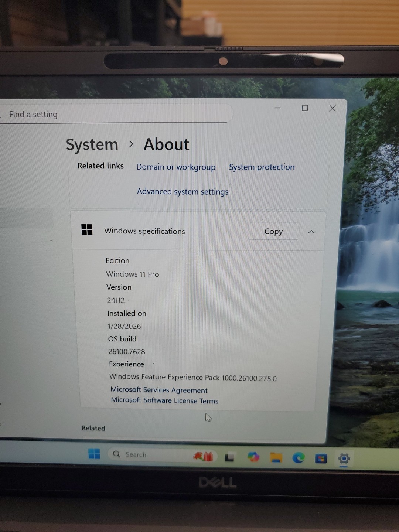Screen dimensions: 399x532
Task: Click the OS build label
Action: pyautogui.click(x=122, y=339)
